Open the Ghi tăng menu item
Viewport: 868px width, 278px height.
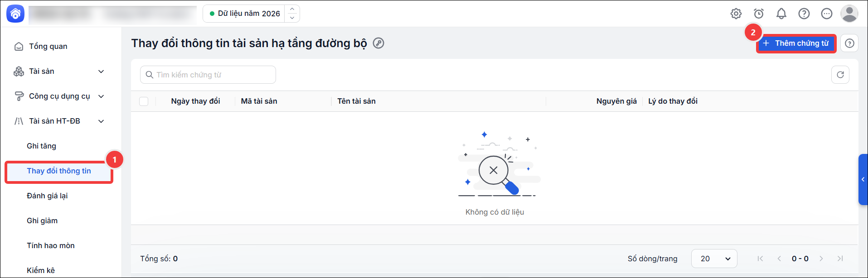click(x=41, y=146)
